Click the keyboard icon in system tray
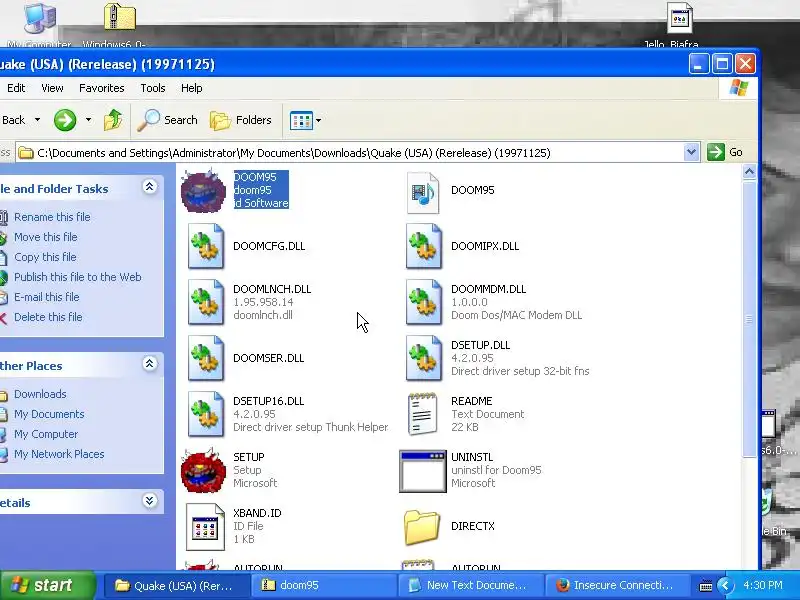This screenshot has height=600, width=800. 706,586
